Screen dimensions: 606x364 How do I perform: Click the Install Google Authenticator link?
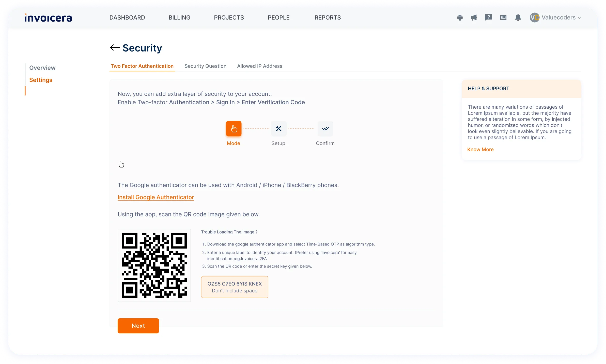(x=156, y=197)
